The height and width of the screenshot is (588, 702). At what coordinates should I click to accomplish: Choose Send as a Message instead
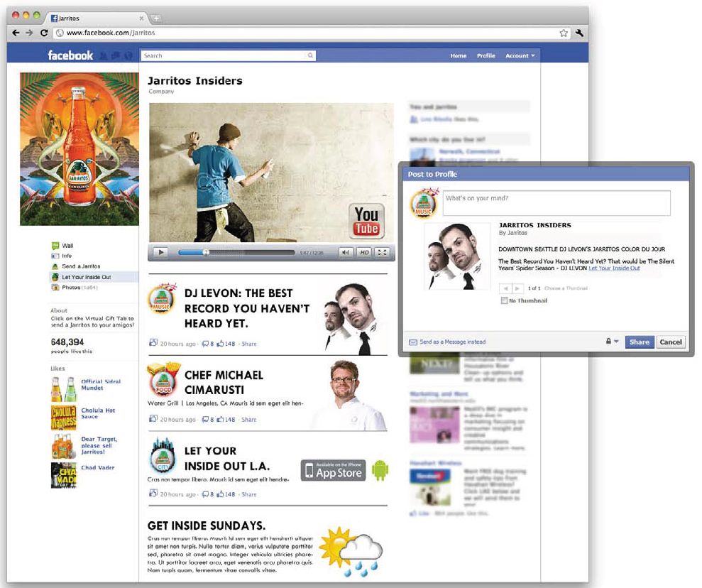pos(453,342)
